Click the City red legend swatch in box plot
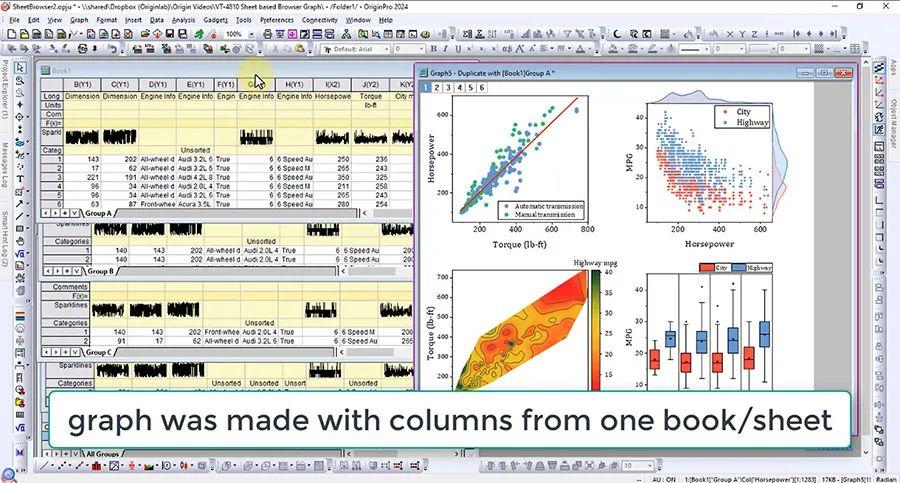Viewport: 900px width, 483px height. tap(707, 268)
